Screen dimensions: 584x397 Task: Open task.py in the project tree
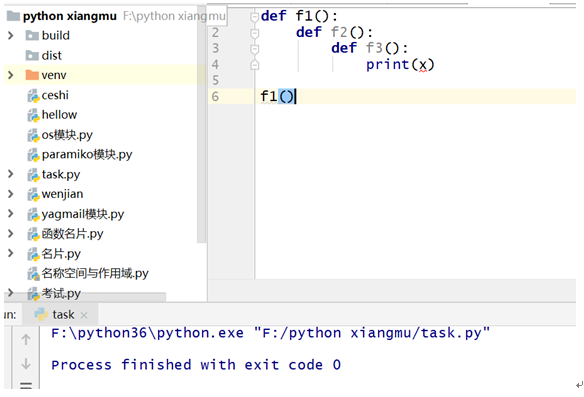61,174
